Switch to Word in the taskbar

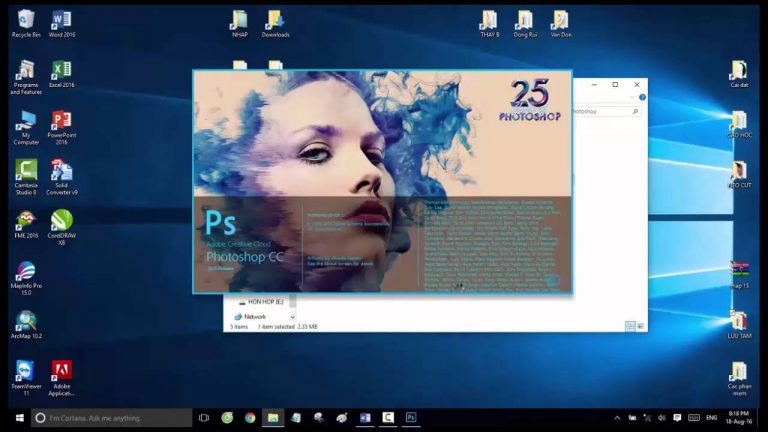365,418
